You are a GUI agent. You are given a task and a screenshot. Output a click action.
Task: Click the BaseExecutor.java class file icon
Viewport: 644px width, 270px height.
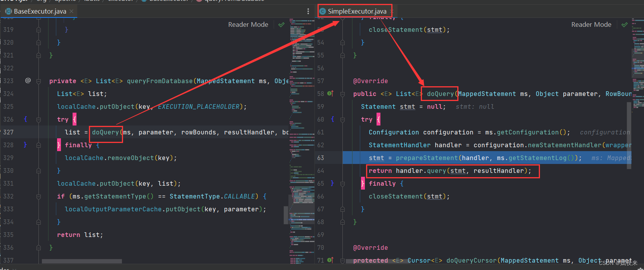pyautogui.click(x=9, y=11)
